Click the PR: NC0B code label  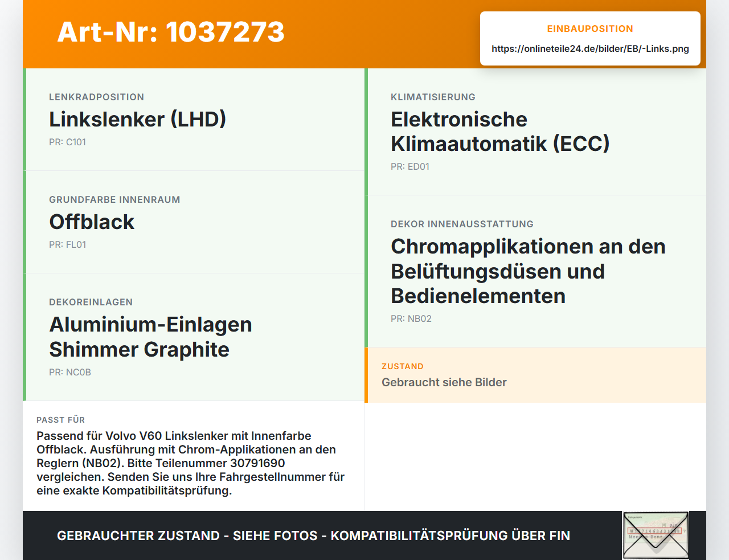(x=70, y=373)
